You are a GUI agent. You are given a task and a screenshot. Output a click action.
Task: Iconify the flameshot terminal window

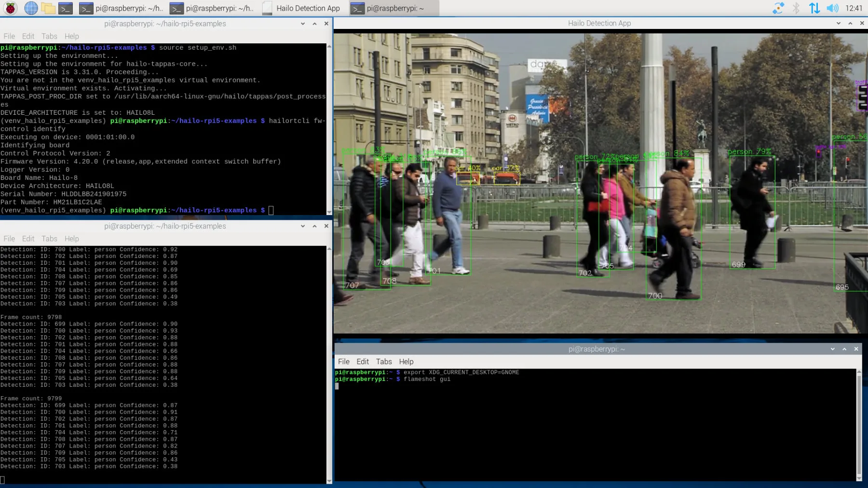(833, 349)
